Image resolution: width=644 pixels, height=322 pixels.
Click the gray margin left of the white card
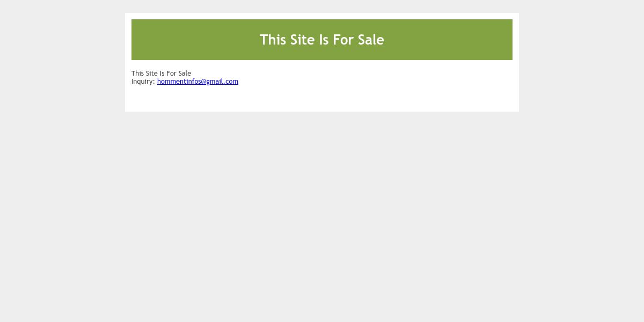[62, 62]
